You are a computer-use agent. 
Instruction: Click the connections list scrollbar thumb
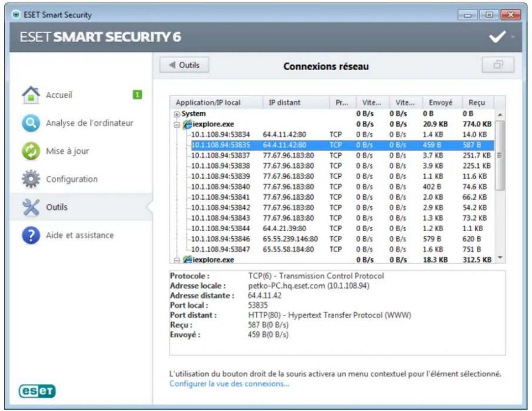tap(500, 155)
